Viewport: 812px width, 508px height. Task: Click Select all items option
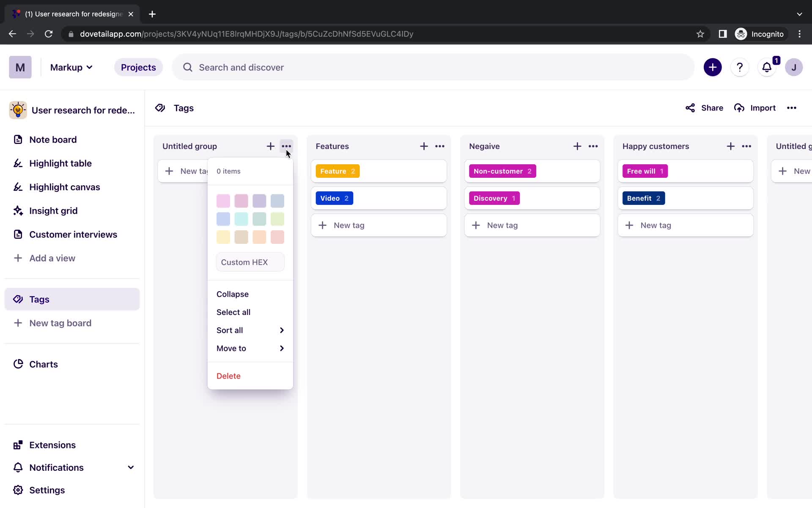(x=233, y=312)
